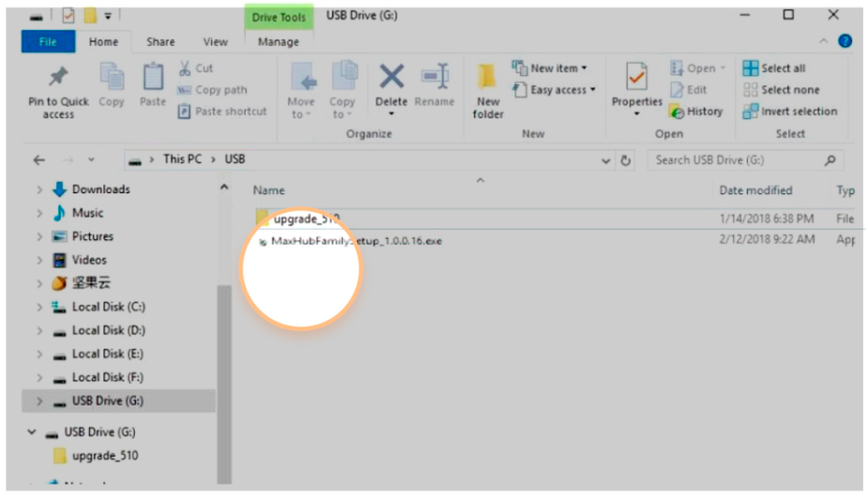Image resolution: width=868 pixels, height=495 pixels.
Task: Click the Paste icon in ribbon
Action: tap(153, 80)
